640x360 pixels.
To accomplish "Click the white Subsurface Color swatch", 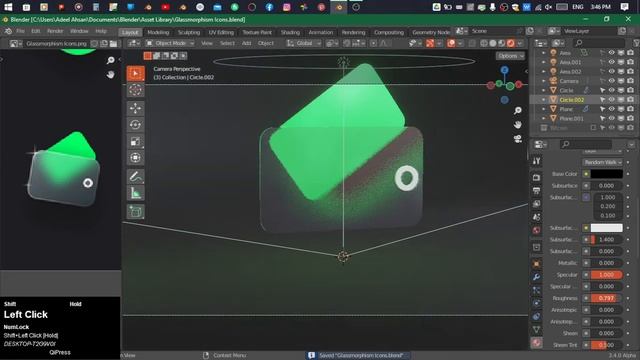I will pyautogui.click(x=607, y=228).
